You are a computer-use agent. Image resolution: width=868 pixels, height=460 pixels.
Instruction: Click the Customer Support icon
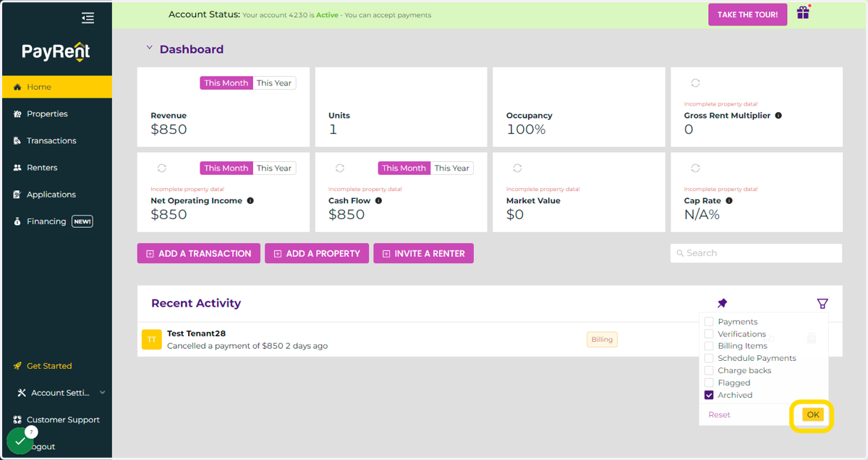click(x=17, y=419)
